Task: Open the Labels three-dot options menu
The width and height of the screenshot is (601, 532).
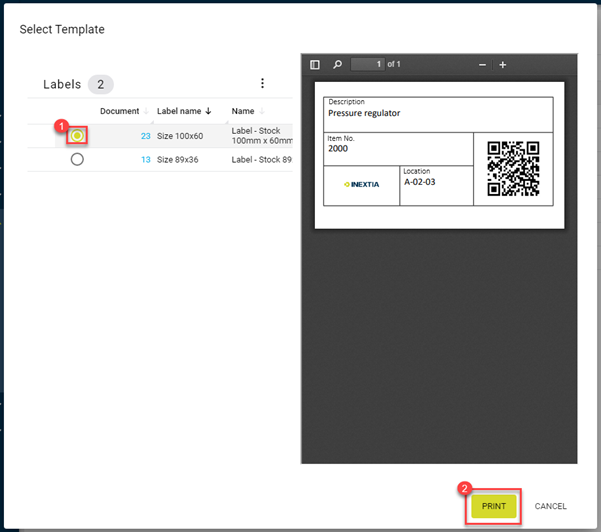Action: tap(262, 83)
